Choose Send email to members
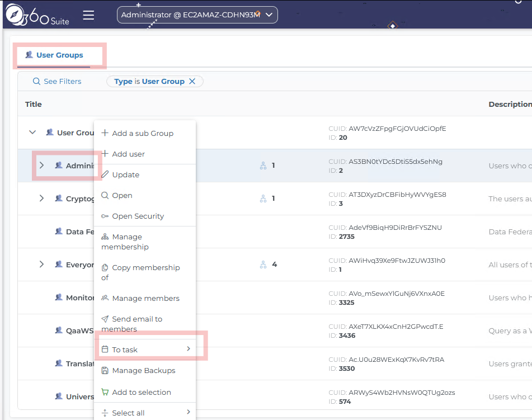The height and width of the screenshot is (420, 532). (145, 324)
